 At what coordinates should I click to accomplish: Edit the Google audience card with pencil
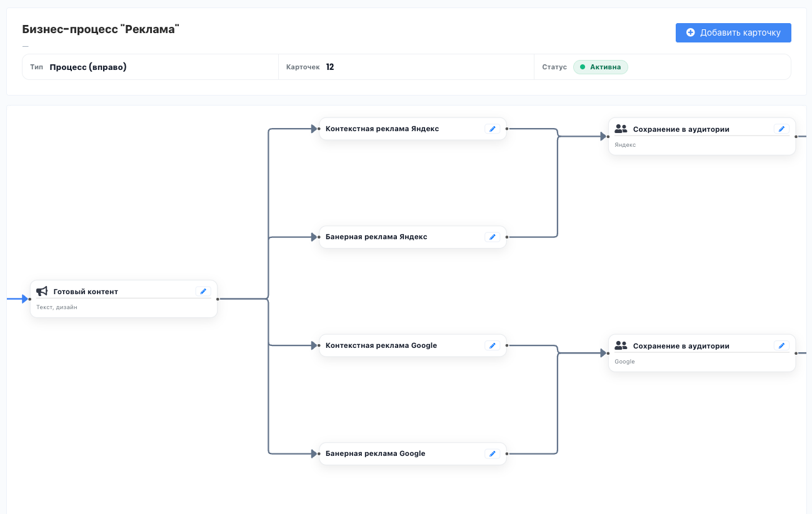(781, 345)
